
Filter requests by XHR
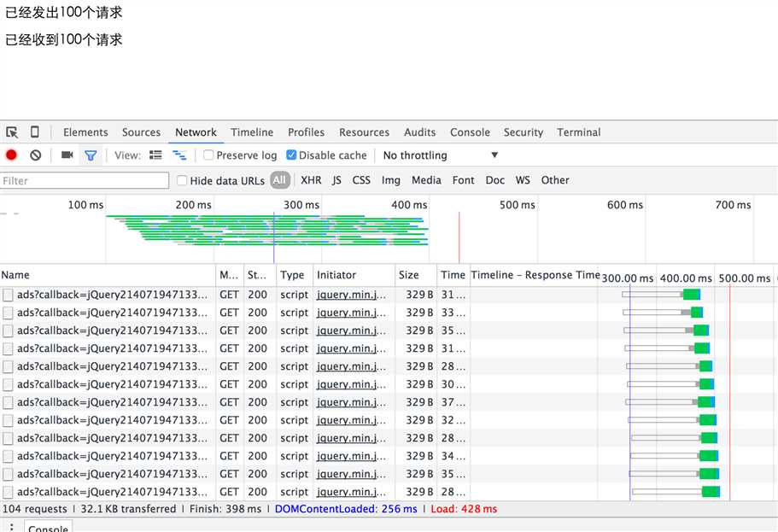tap(311, 180)
